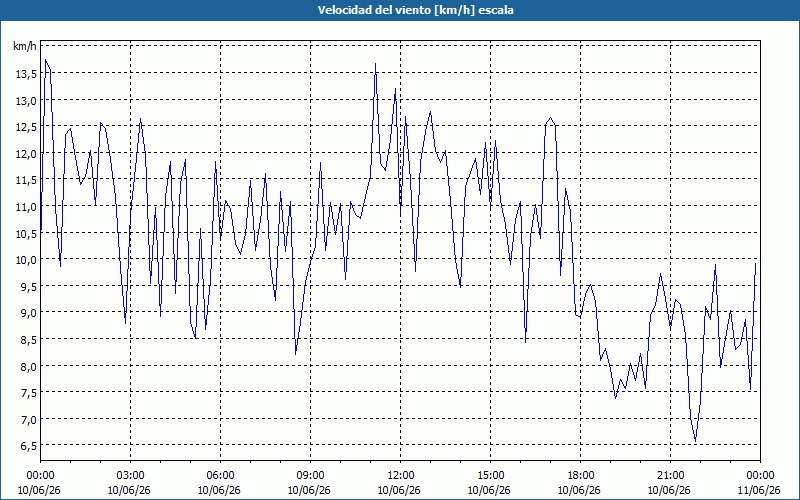Click the 11,0 y-axis value

coord(26,206)
